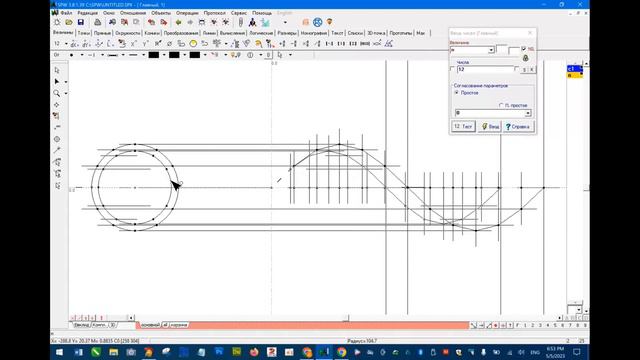Open the first black color dropdown arrow
Image resolution: width=640 pixels, height=360 pixels.
point(164,55)
